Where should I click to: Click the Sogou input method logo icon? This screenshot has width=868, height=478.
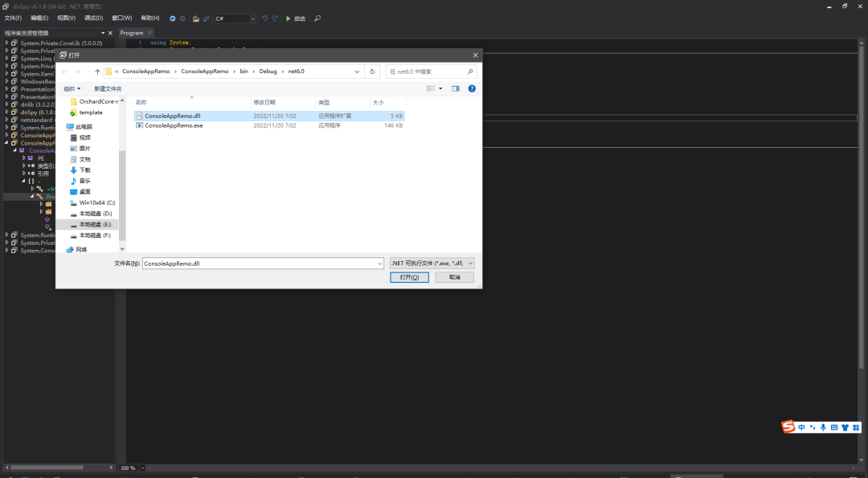788,426
